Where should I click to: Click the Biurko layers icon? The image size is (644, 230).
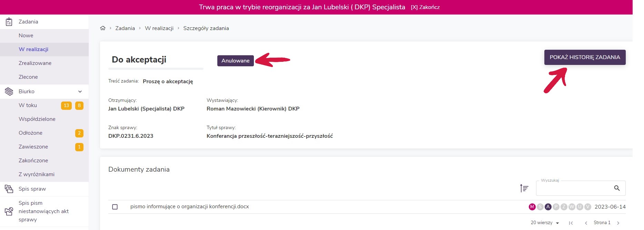[x=9, y=92]
